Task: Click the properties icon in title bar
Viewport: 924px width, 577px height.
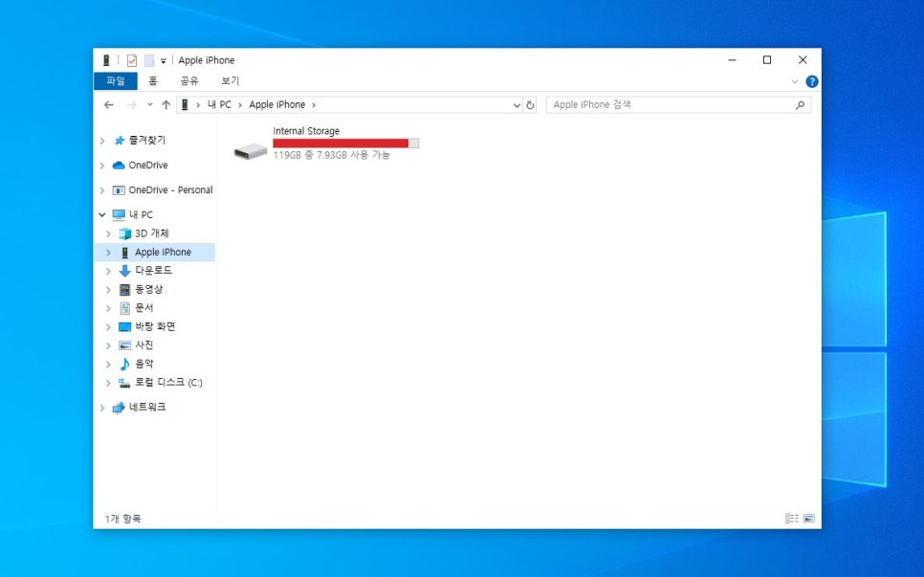Action: tap(132, 60)
